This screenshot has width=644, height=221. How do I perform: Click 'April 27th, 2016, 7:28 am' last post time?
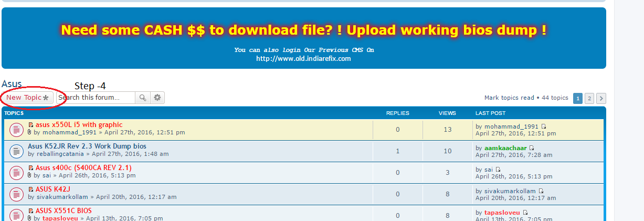pos(514,155)
